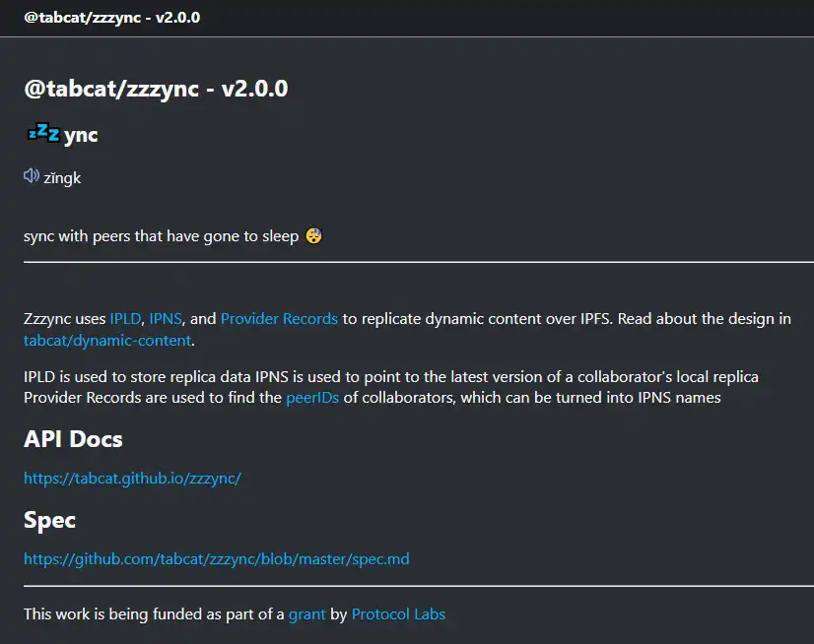Click the 'sync with peers' tagline text

pyautogui.click(x=161, y=236)
